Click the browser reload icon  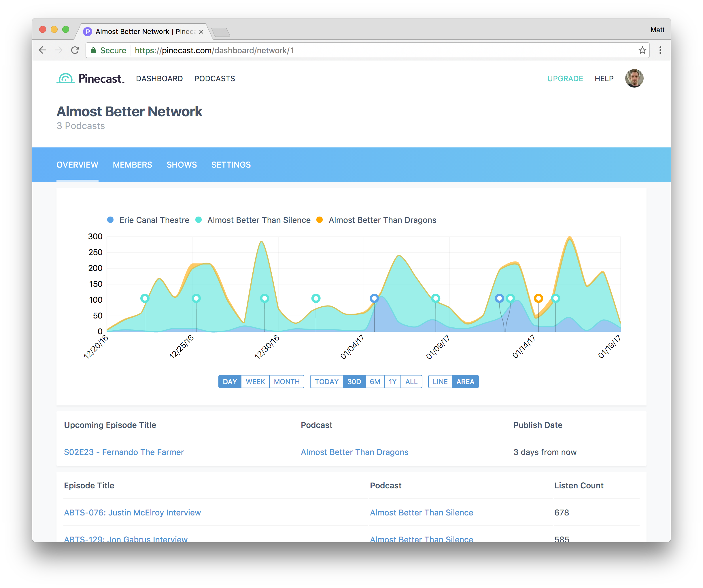pos(75,50)
